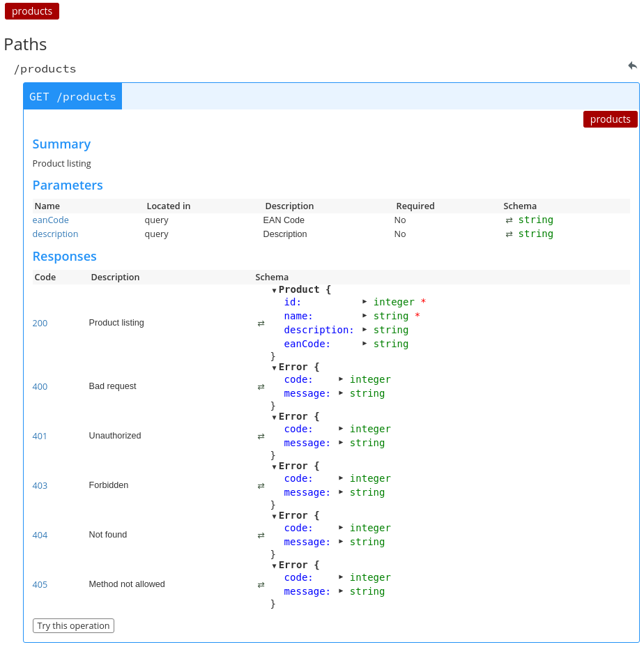The image size is (644, 647).
Task: Switch schema view icon for 405 response
Action: 261,585
